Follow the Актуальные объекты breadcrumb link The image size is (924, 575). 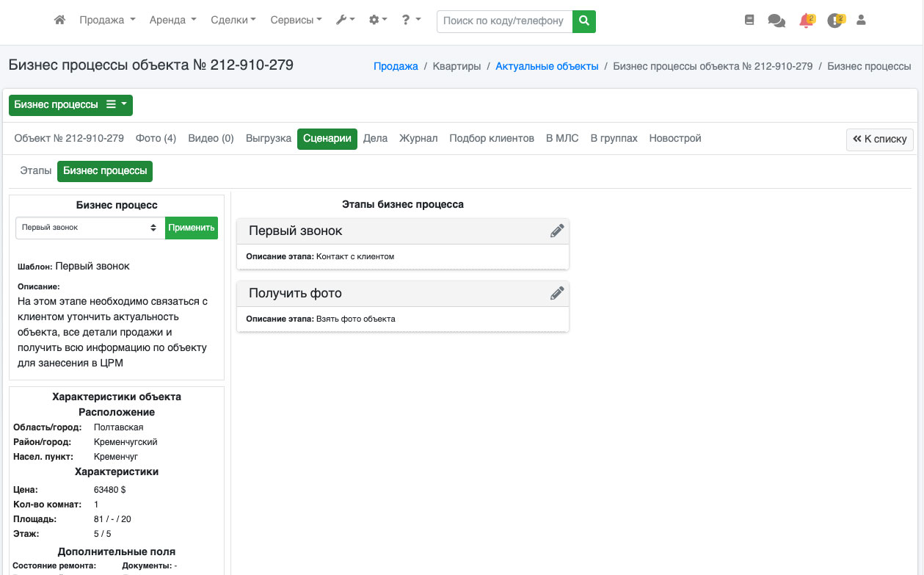pos(547,66)
